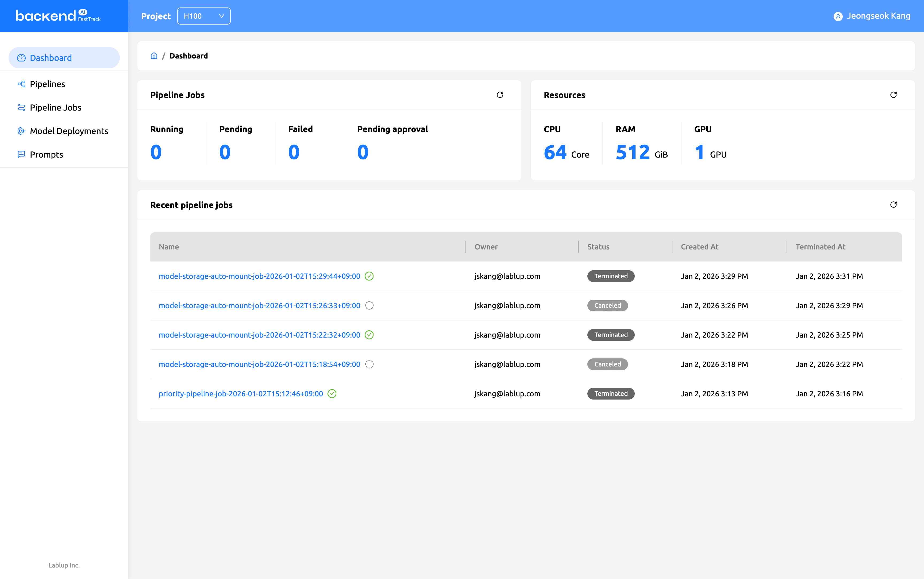
Task: Open Model Deployments from the sidebar
Action: pos(69,131)
